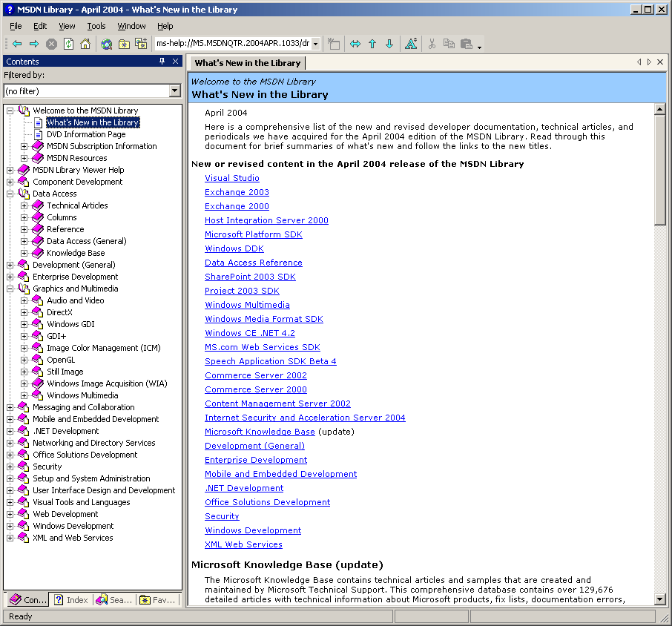This screenshot has height=626, width=672.
Task: Click the Copy toolbar icon
Action: [449, 44]
